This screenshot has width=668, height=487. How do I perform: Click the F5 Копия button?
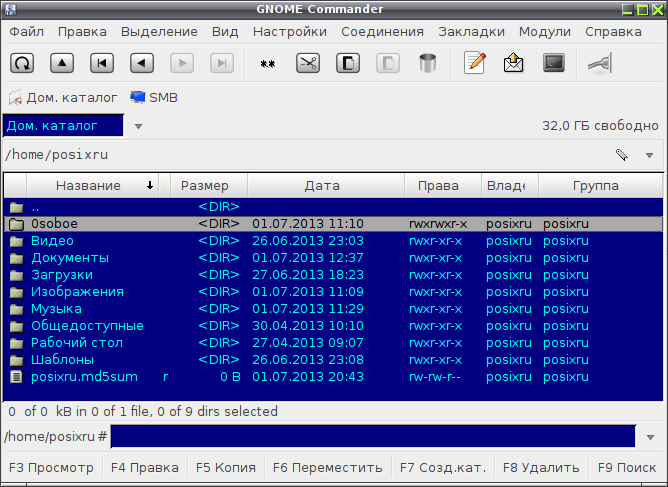tap(226, 468)
